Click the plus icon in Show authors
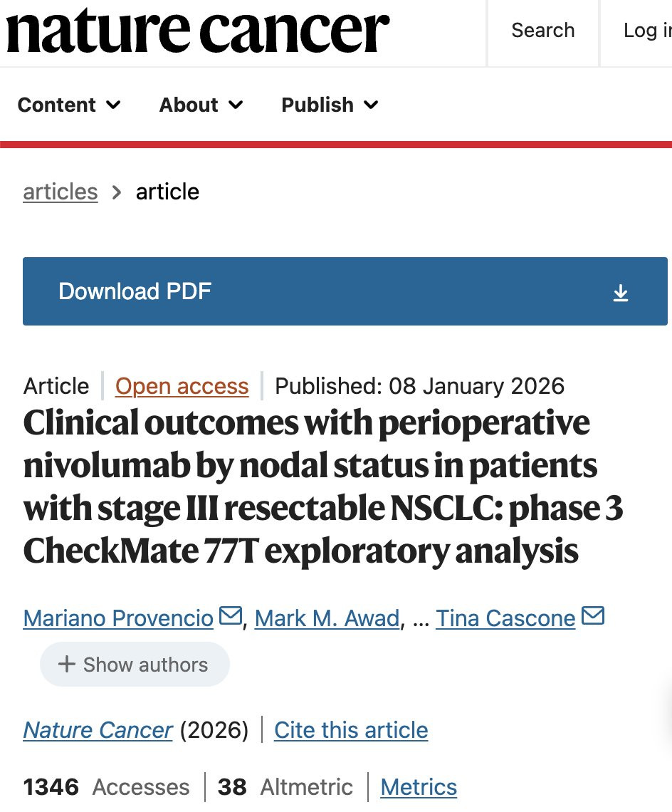672x812 pixels. click(x=66, y=665)
